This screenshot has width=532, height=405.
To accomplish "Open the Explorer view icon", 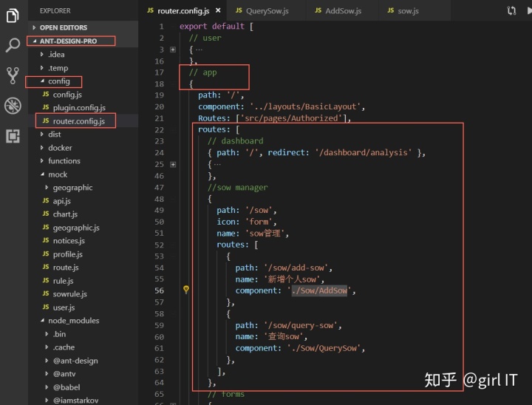I will pos(13,16).
